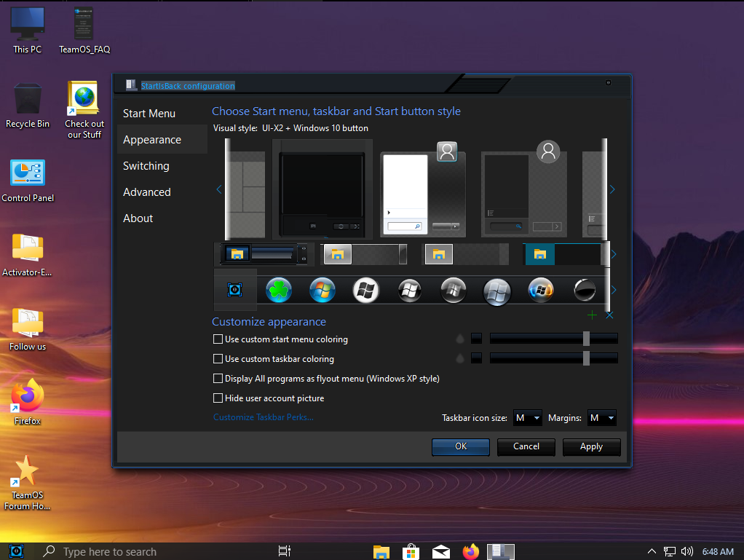
Task: Open the Margins dropdown
Action: (x=602, y=418)
